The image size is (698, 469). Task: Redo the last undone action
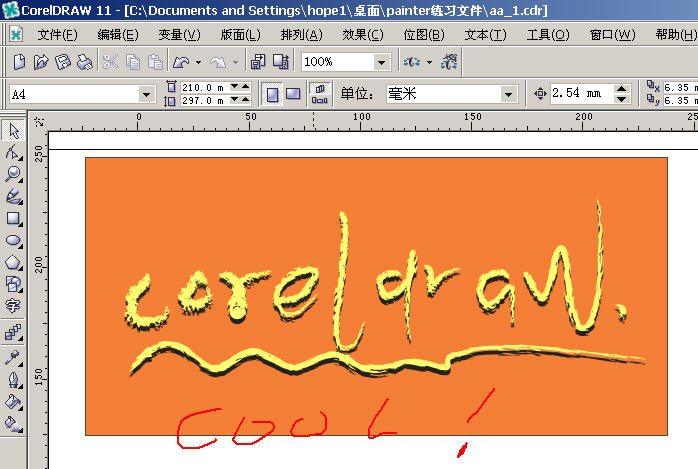218,62
